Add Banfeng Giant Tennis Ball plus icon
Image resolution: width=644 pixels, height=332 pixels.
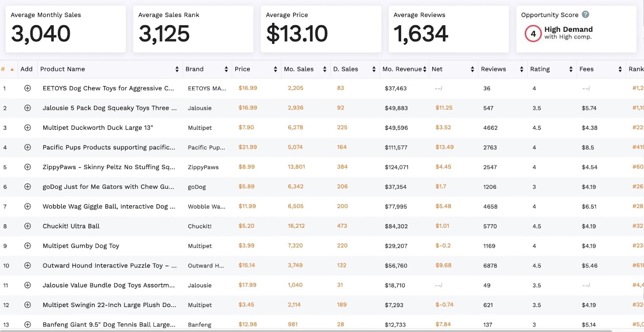[27, 324]
